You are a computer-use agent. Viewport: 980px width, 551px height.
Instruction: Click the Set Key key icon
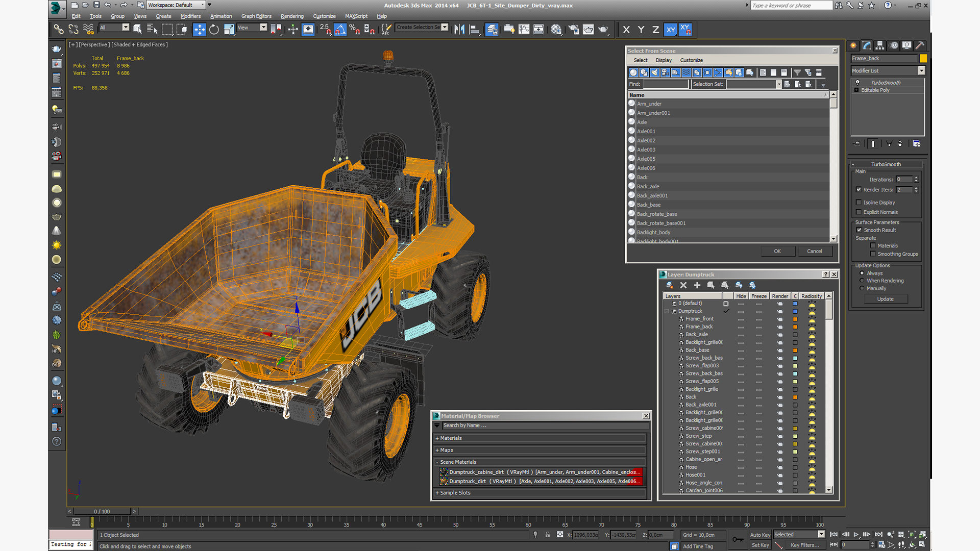click(738, 539)
